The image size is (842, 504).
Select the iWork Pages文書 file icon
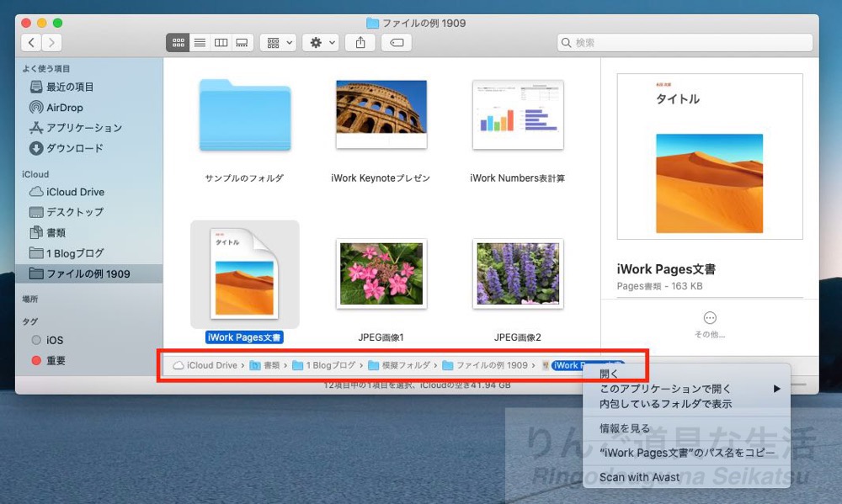[x=244, y=273]
